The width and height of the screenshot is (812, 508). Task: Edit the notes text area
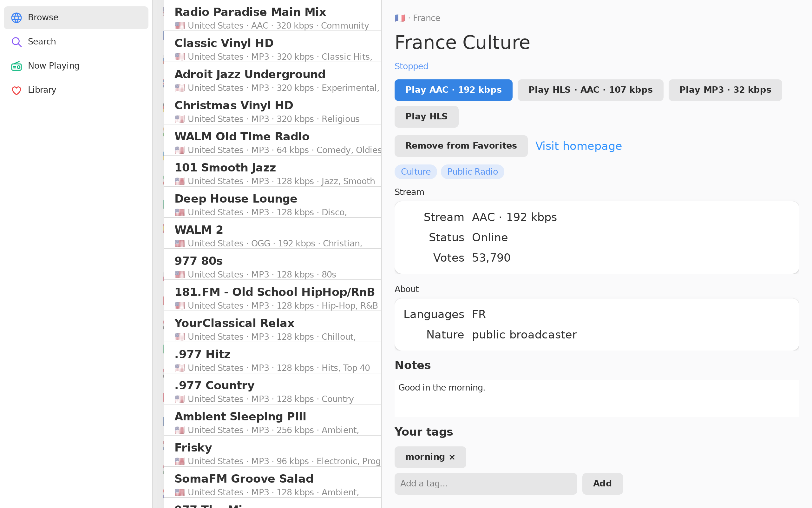click(597, 398)
